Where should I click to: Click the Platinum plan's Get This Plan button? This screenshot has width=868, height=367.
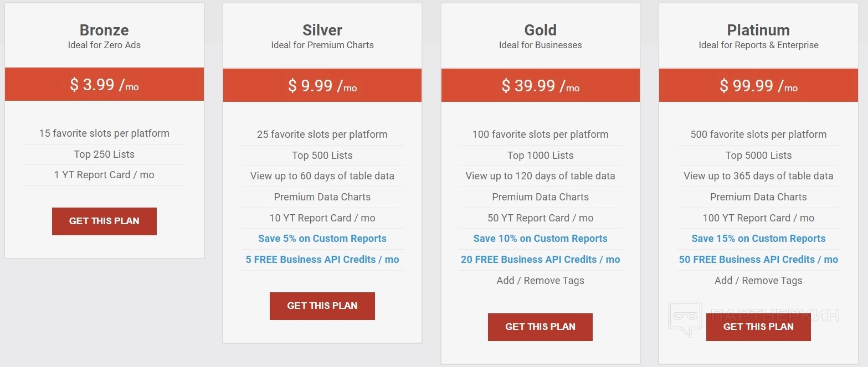tap(758, 327)
